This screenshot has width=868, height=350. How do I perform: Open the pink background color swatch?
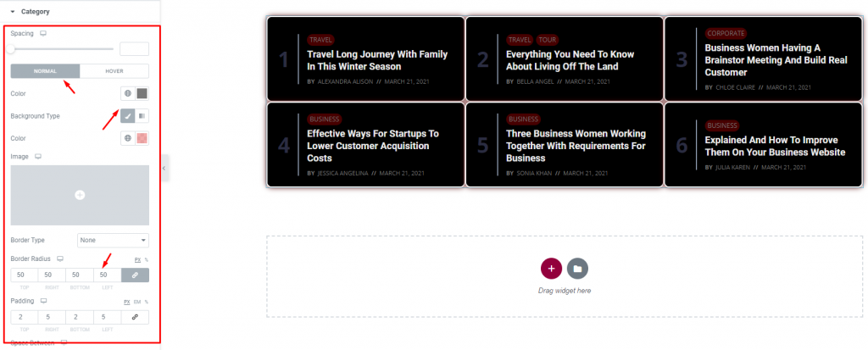click(x=142, y=138)
